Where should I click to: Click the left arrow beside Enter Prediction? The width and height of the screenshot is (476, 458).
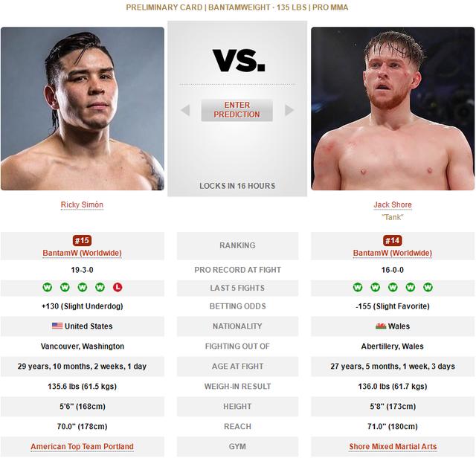185,110
